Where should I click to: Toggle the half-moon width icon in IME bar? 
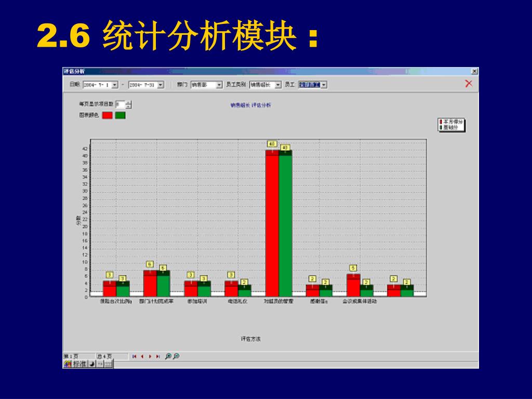92,364
